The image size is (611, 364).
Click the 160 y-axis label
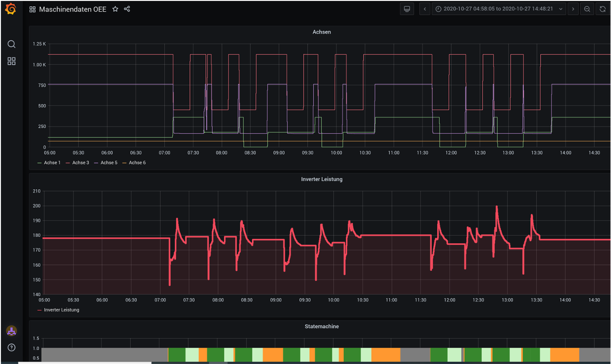36,265
